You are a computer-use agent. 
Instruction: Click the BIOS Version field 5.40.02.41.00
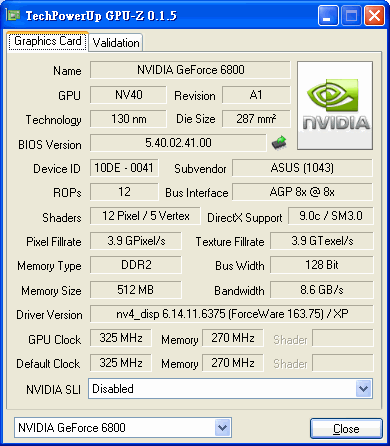coord(178,143)
